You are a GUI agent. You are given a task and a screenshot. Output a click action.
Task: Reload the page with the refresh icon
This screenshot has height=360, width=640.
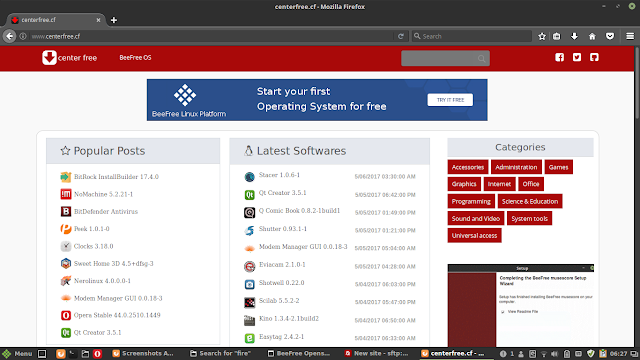click(401, 36)
